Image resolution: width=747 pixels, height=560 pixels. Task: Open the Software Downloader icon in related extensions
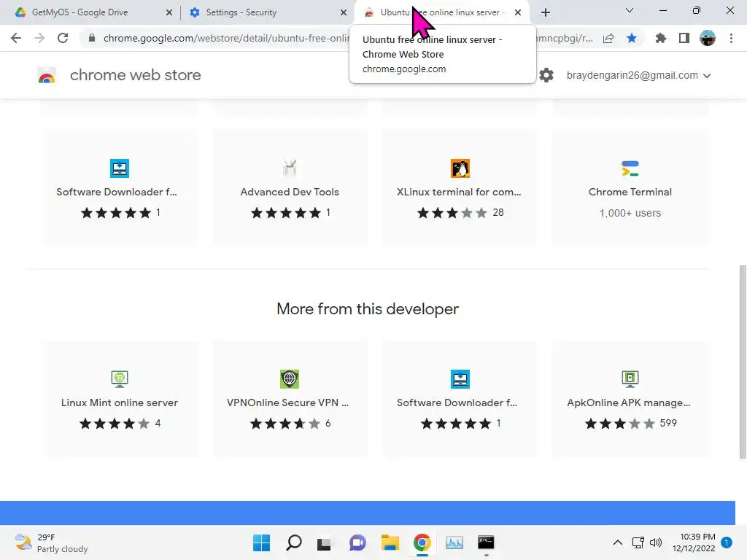point(120,168)
